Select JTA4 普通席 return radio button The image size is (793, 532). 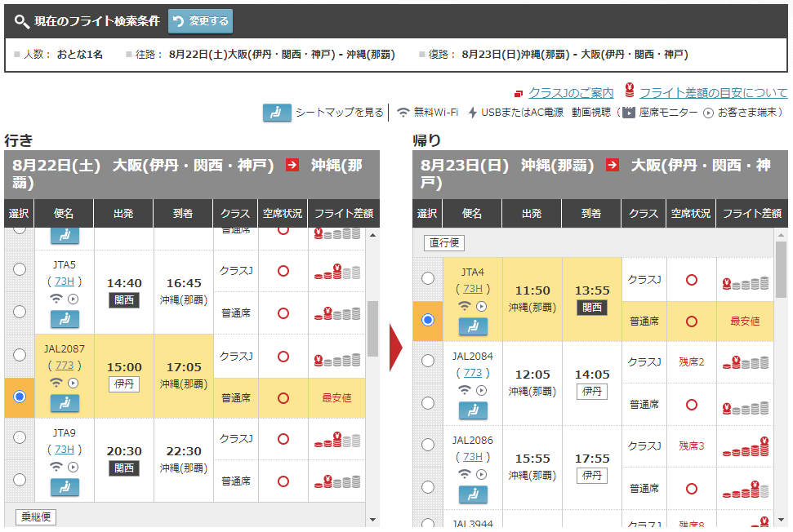(428, 320)
